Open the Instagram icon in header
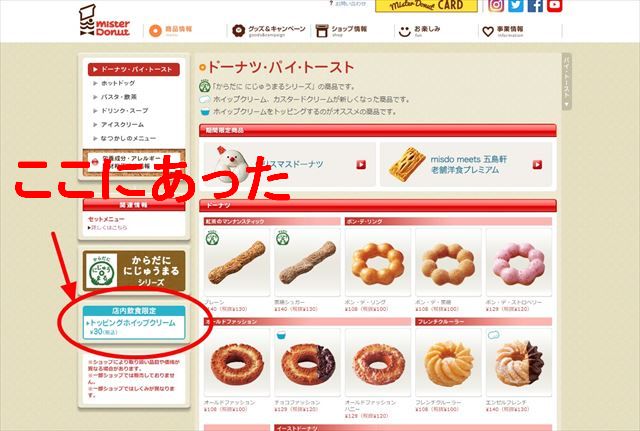This screenshot has height=431, width=640. tap(496, 5)
